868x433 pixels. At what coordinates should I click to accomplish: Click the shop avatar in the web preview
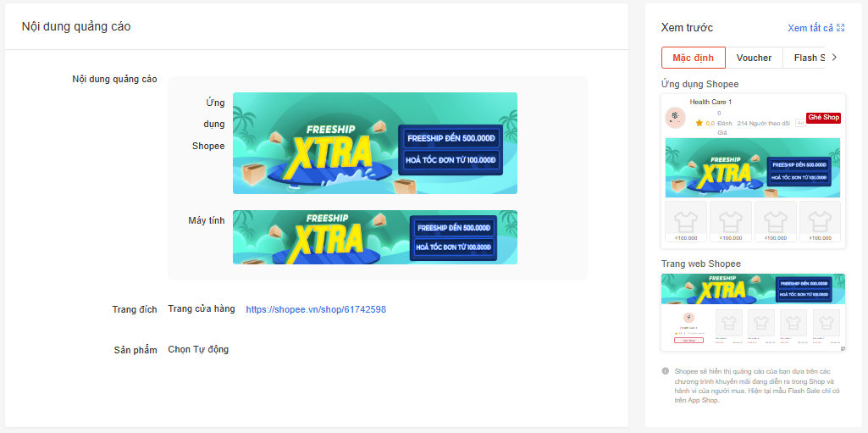(688, 318)
